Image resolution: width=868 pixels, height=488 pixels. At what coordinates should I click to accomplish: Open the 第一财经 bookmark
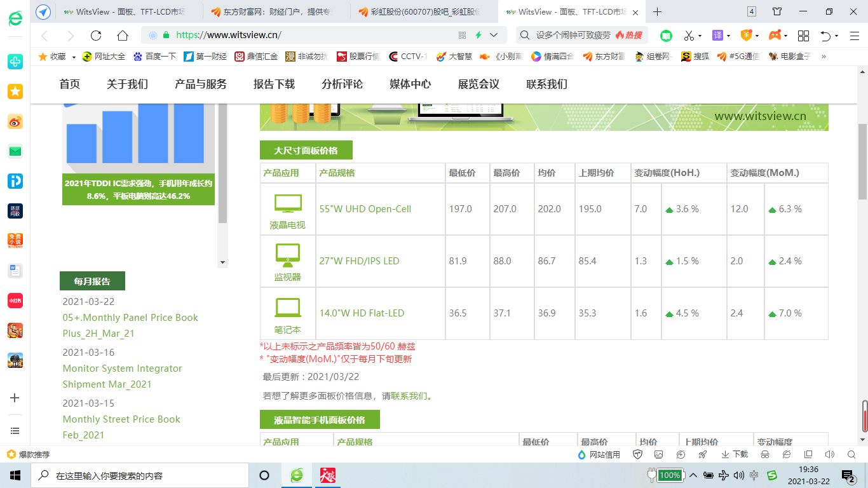click(205, 57)
